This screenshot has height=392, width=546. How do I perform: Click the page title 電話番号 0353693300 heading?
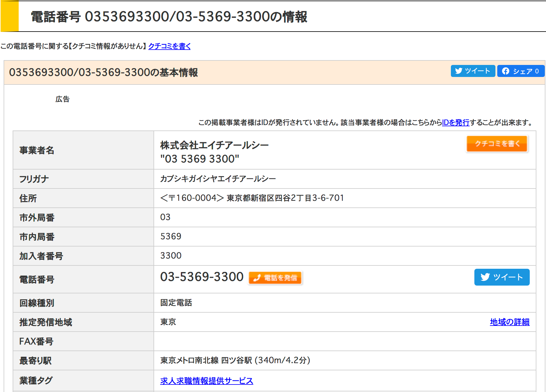tap(169, 17)
